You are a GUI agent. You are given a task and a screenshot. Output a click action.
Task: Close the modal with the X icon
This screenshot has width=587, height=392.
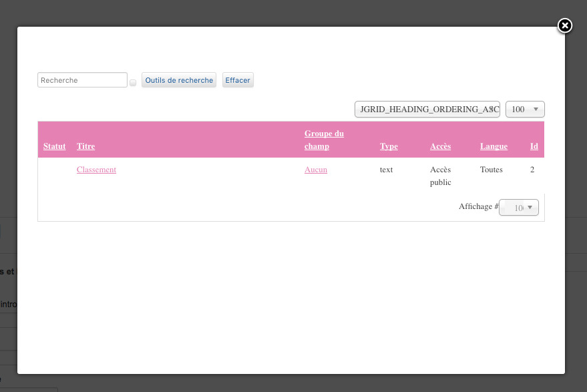pyautogui.click(x=564, y=26)
